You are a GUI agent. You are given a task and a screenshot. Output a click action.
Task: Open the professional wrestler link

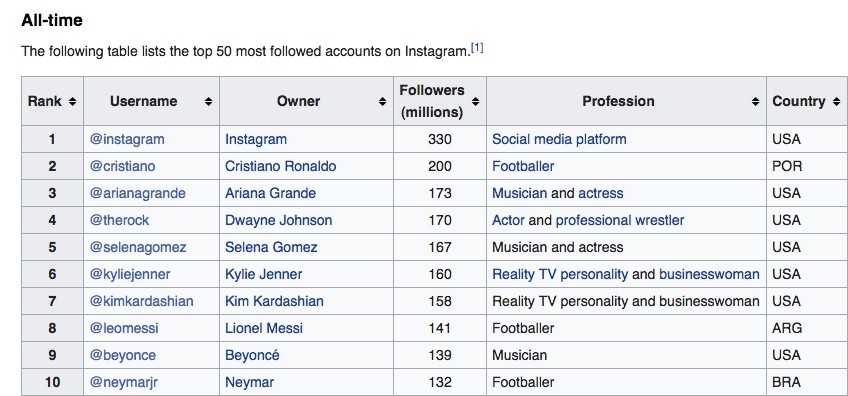click(620, 221)
